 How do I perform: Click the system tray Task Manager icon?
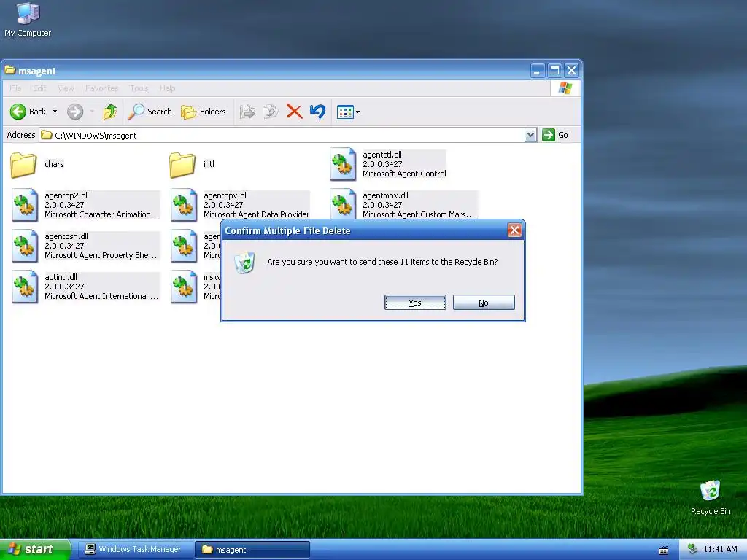(x=693, y=549)
